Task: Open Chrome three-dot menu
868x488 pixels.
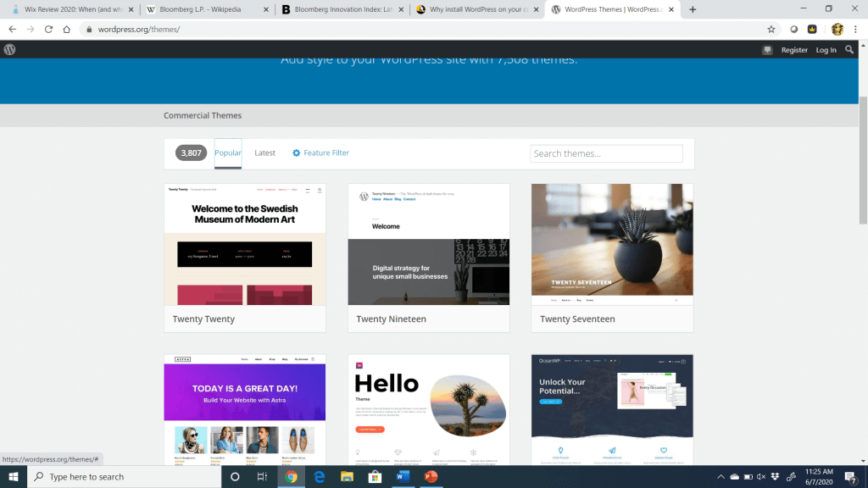Action: tap(856, 30)
